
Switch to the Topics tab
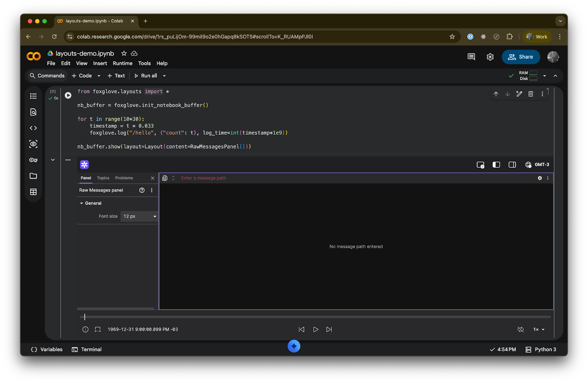tap(103, 178)
